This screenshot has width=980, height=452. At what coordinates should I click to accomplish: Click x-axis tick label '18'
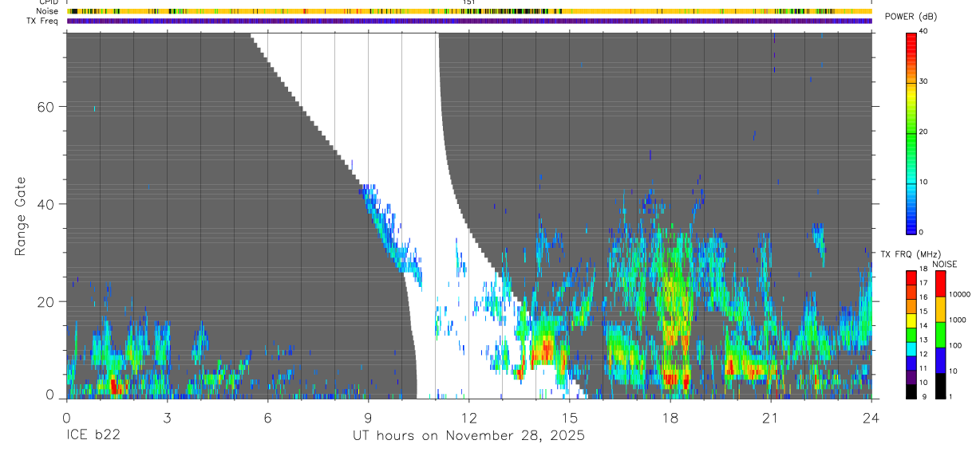pos(670,418)
